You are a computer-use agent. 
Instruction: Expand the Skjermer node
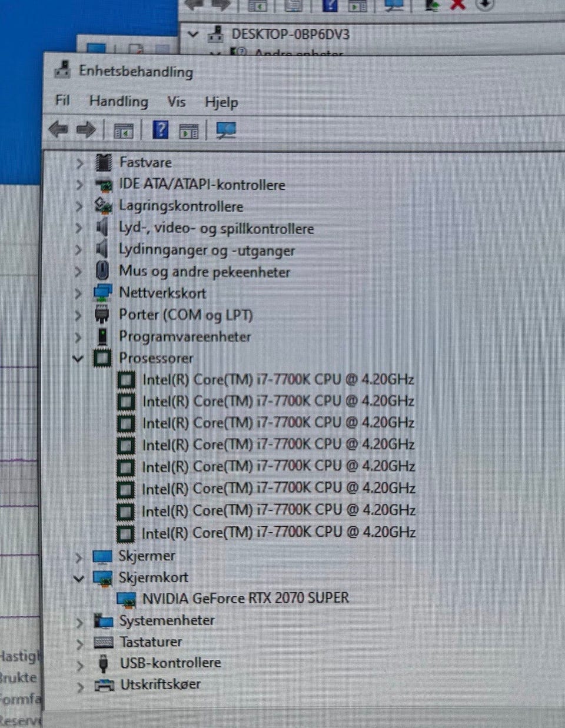[79, 557]
